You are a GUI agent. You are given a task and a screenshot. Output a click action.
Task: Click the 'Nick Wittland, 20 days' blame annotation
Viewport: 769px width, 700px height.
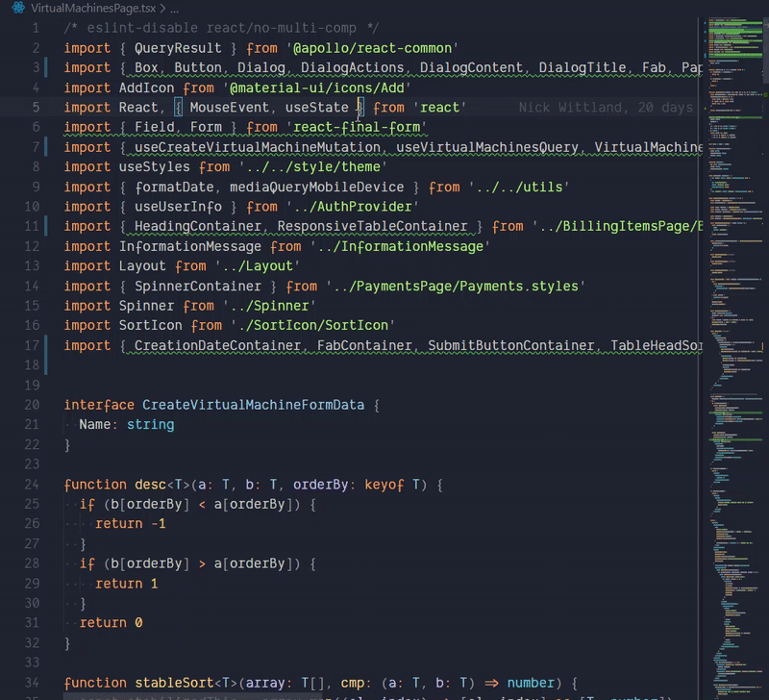pyautogui.click(x=606, y=108)
